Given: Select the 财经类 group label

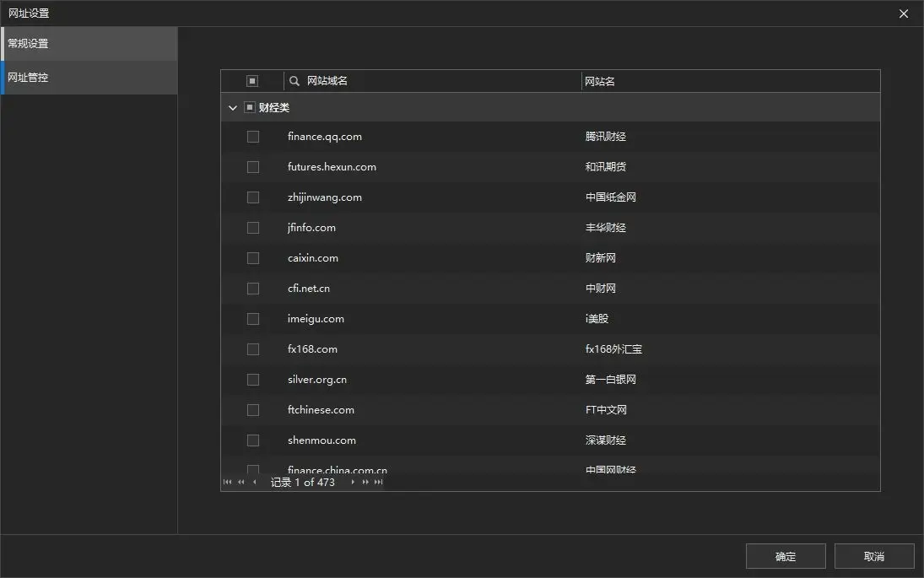Looking at the screenshot, I should pos(274,108).
